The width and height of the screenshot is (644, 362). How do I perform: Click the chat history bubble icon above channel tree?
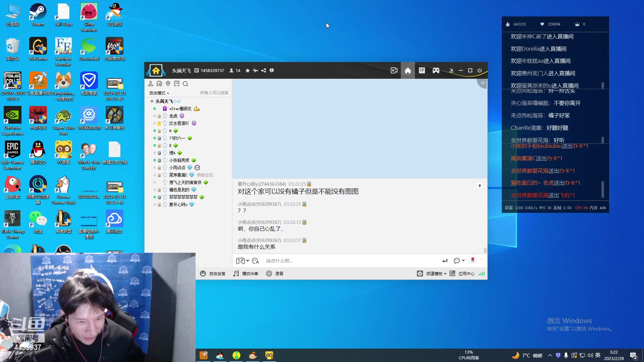159,83
